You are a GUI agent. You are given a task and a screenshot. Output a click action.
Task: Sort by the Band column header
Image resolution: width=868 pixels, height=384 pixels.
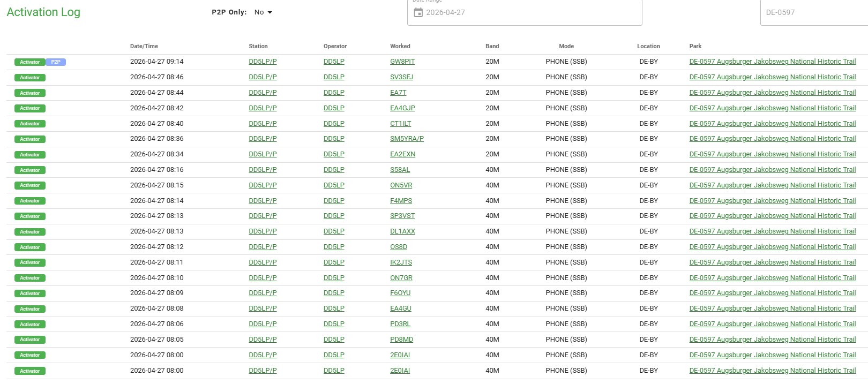point(492,46)
